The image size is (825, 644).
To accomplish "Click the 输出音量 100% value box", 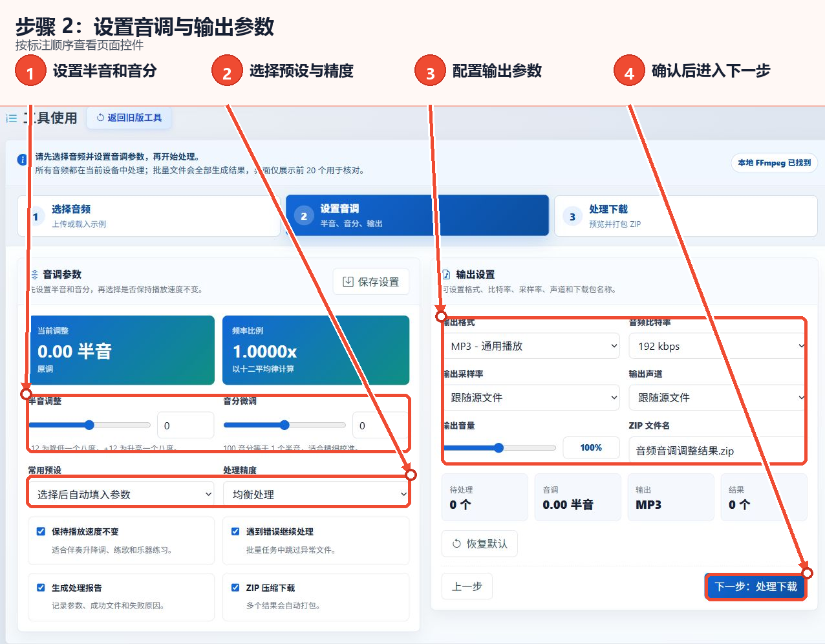I will pyautogui.click(x=591, y=447).
